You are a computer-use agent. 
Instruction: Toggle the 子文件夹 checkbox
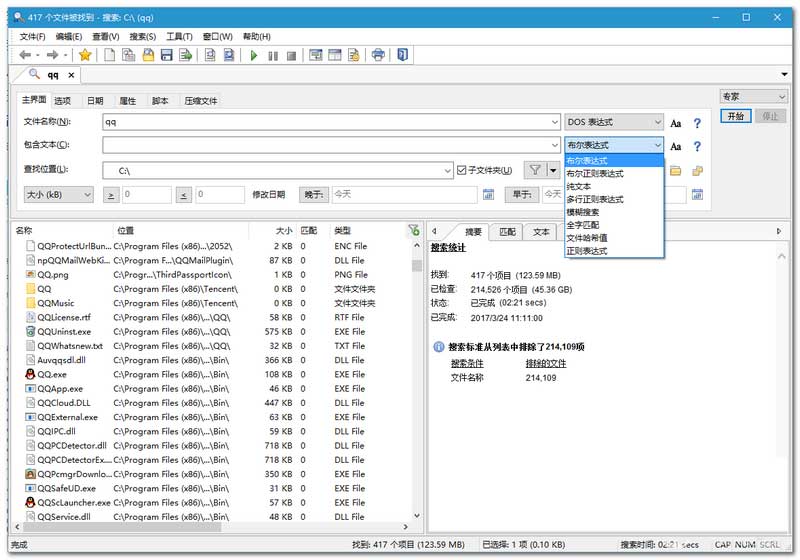pyautogui.click(x=461, y=171)
